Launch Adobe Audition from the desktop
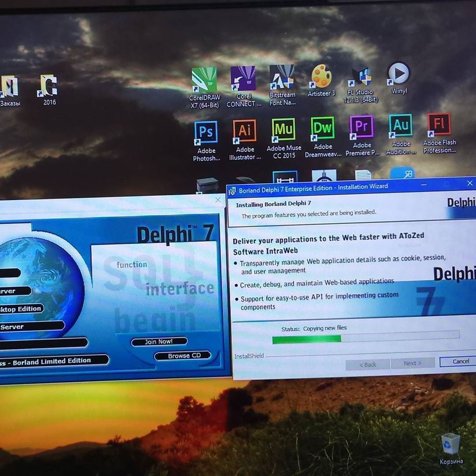 401,134
